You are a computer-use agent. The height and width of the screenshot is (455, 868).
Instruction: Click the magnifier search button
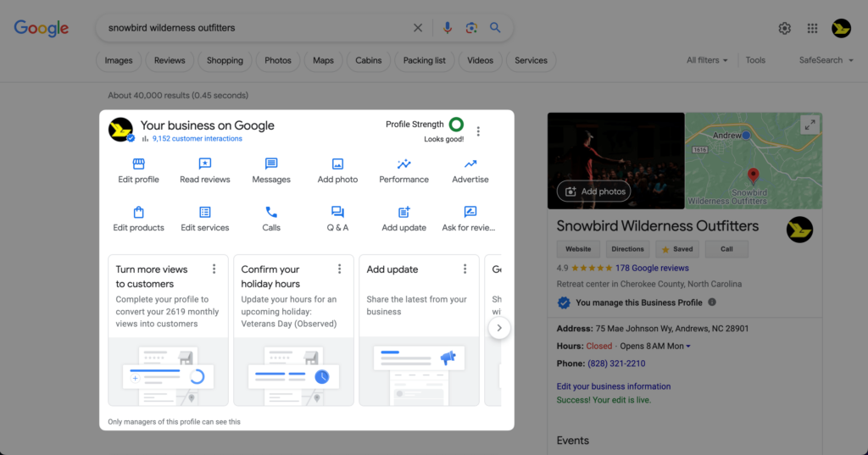(x=495, y=28)
